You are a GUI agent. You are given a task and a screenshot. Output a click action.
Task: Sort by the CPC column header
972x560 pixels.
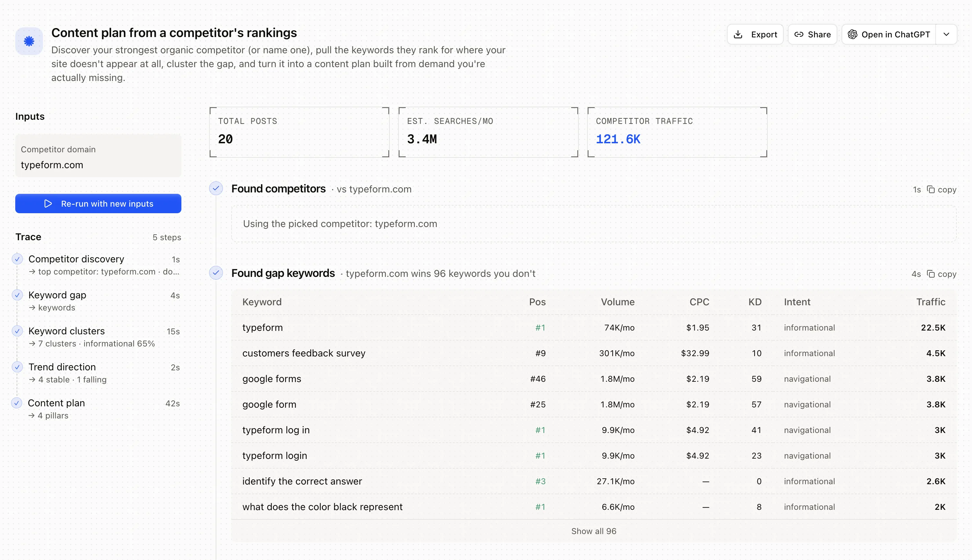pyautogui.click(x=699, y=302)
